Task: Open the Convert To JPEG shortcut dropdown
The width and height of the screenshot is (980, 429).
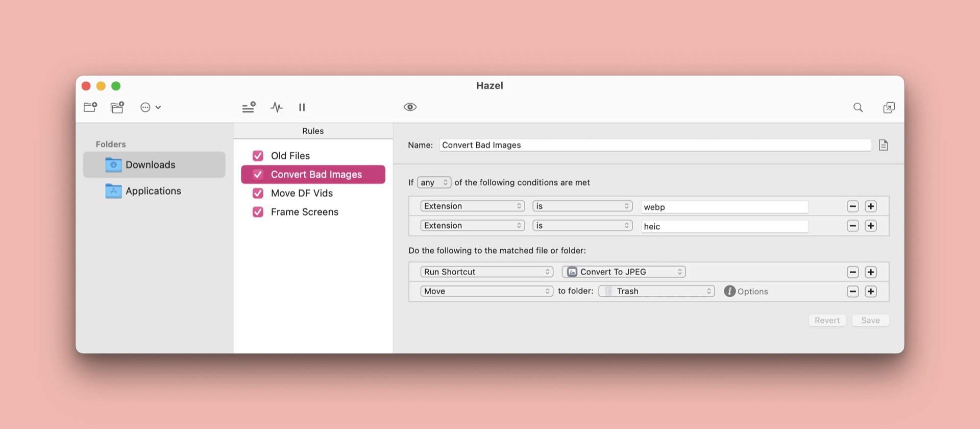Action: (624, 272)
